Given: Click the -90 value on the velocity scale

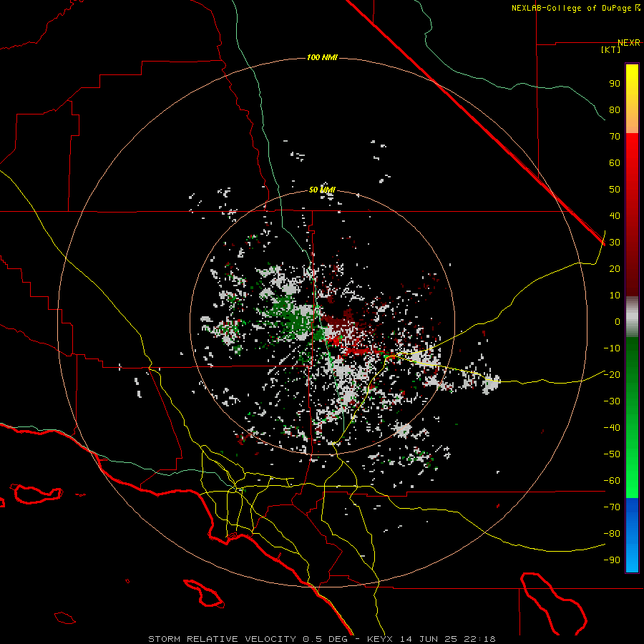Looking at the screenshot, I should [x=612, y=560].
